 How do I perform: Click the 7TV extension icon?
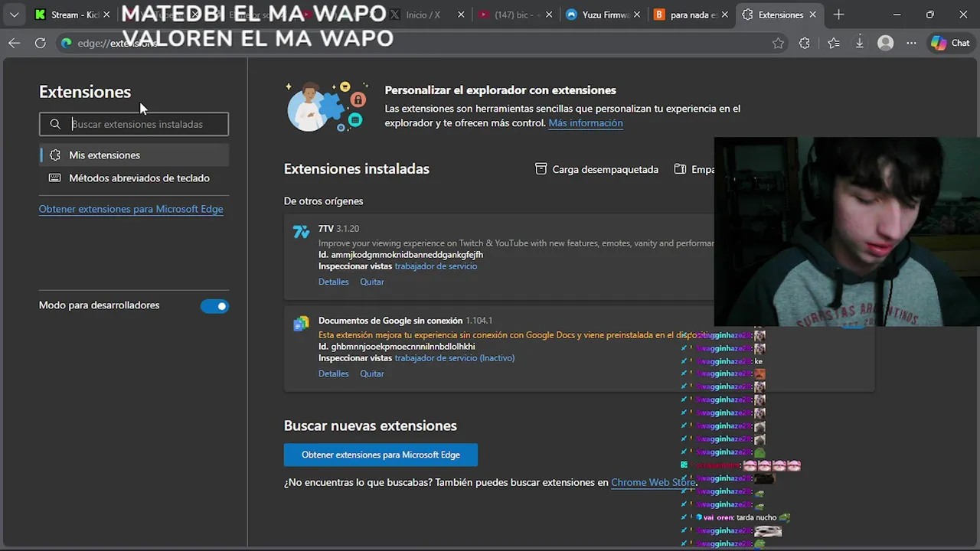click(301, 232)
